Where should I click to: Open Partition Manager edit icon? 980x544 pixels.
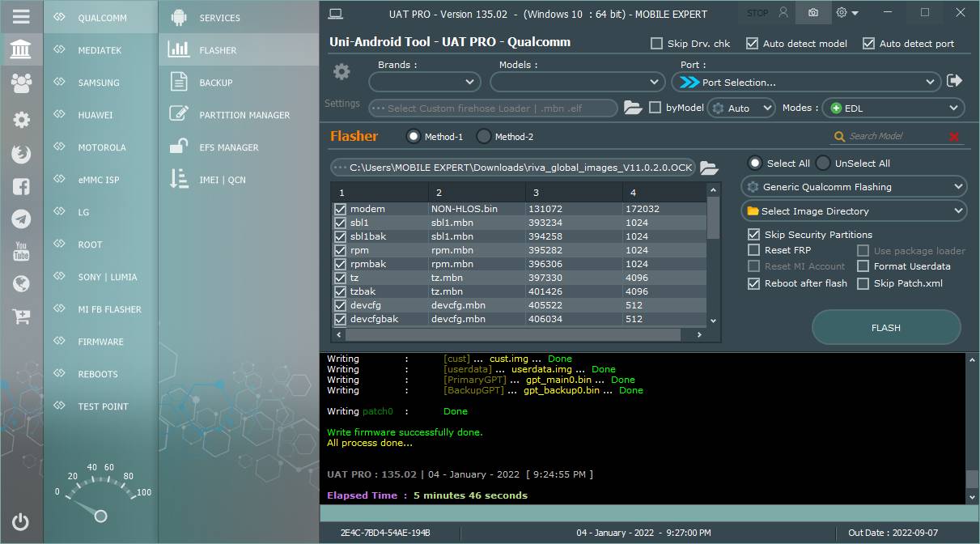coord(179,114)
